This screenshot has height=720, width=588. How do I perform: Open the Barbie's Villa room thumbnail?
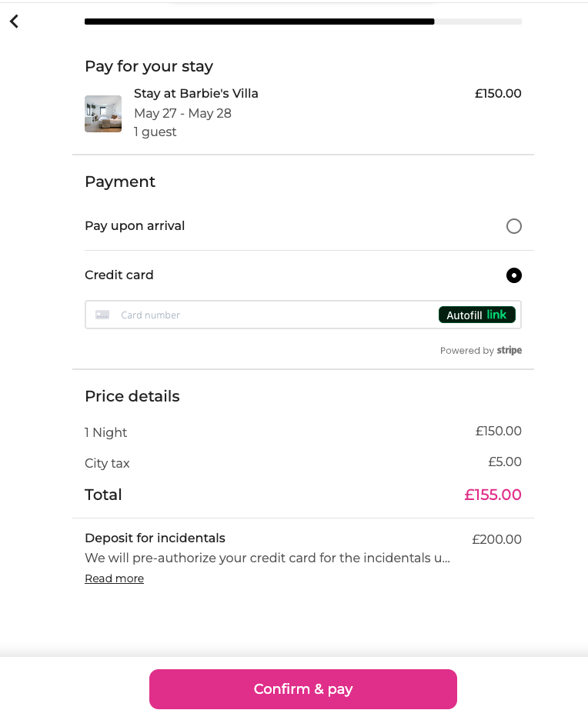tap(103, 114)
